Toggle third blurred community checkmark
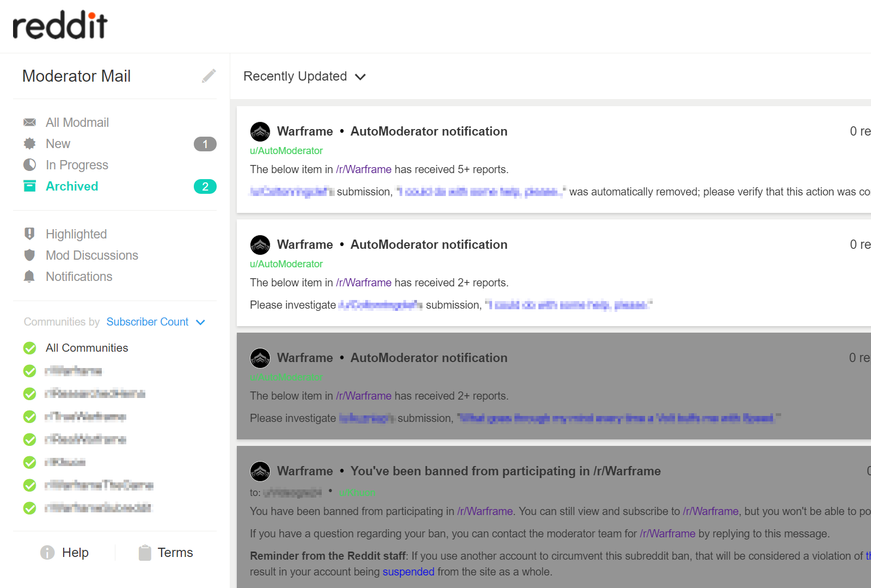The width and height of the screenshot is (871, 588). click(30, 416)
